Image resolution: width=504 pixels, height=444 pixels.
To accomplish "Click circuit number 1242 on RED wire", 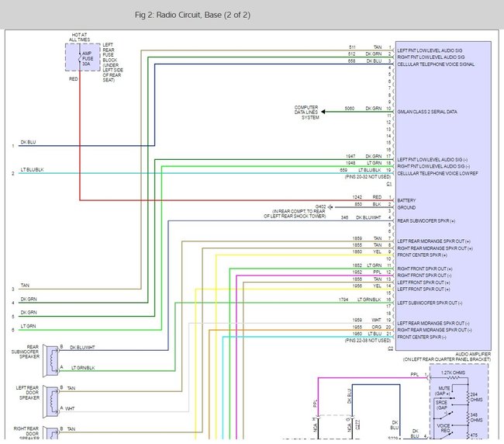I will (357, 197).
